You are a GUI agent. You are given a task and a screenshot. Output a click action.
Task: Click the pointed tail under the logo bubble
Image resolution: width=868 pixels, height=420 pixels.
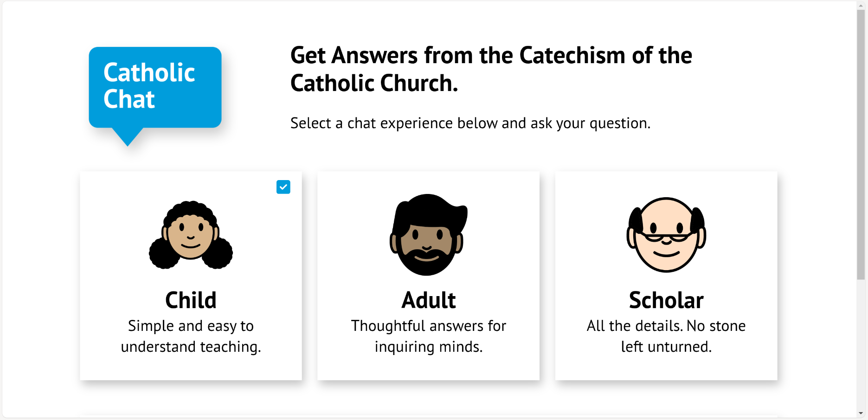(128, 137)
